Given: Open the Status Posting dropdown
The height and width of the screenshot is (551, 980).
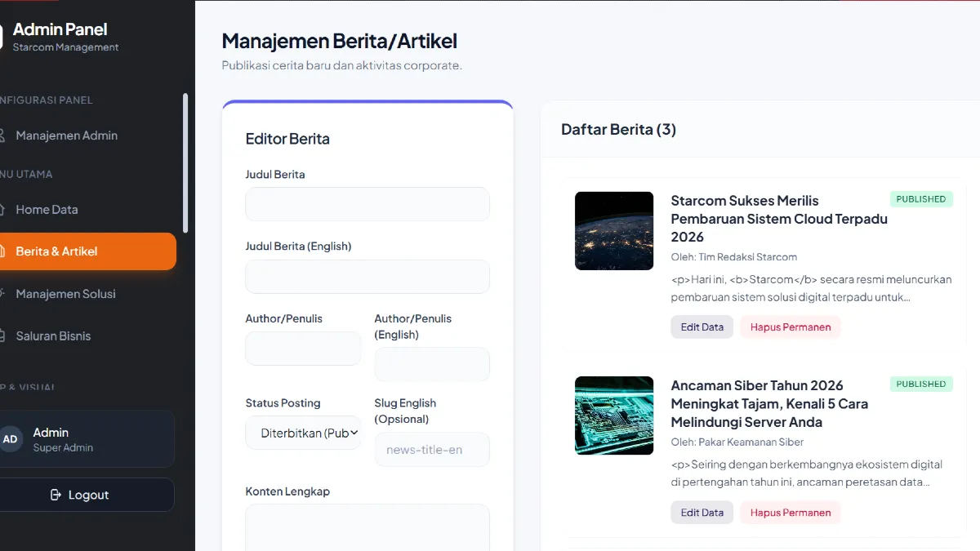Looking at the screenshot, I should (303, 433).
